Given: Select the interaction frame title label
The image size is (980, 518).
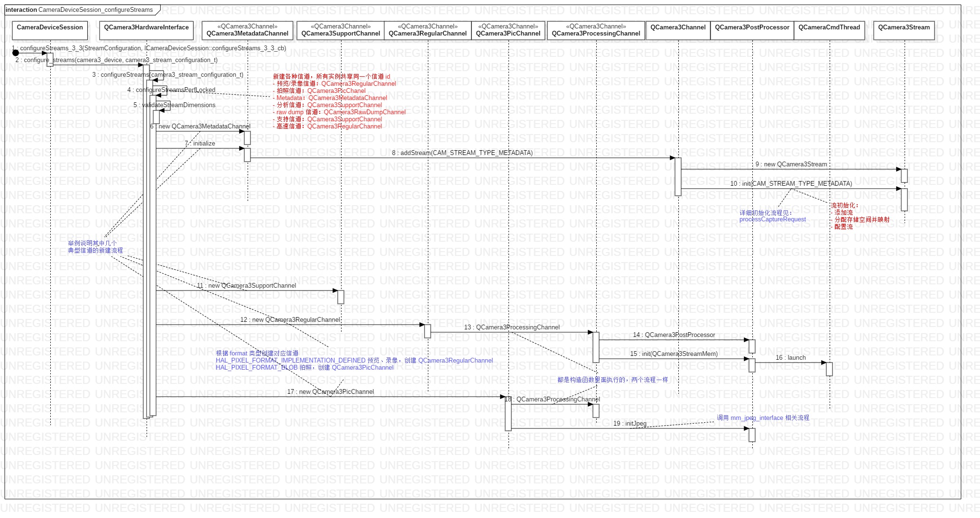Looking at the screenshot, I should pyautogui.click(x=79, y=10).
